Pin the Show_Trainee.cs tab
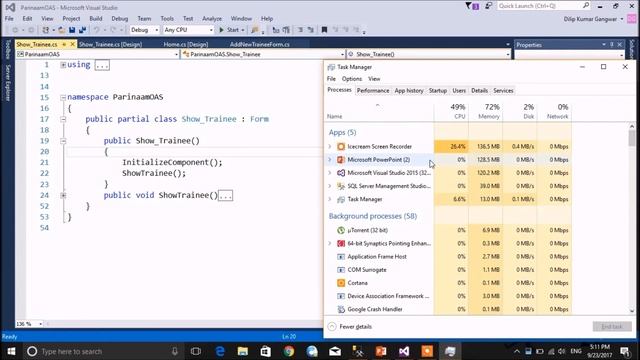 click(x=64, y=44)
